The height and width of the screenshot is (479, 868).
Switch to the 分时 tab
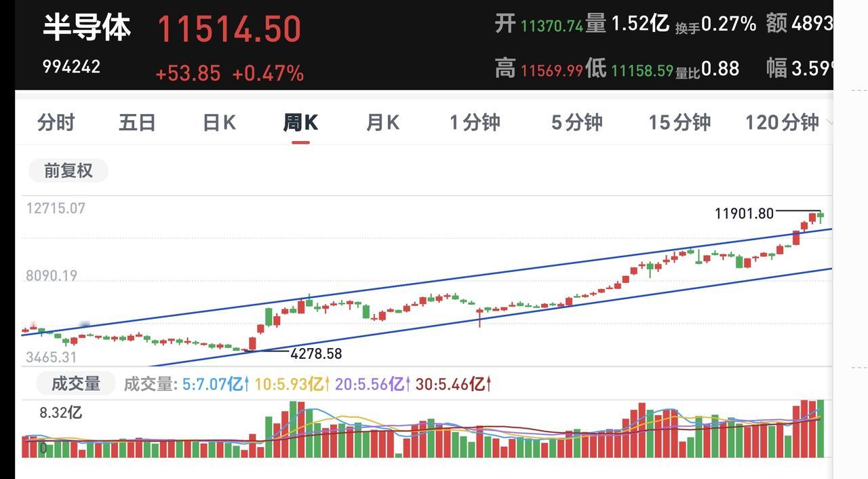click(56, 123)
